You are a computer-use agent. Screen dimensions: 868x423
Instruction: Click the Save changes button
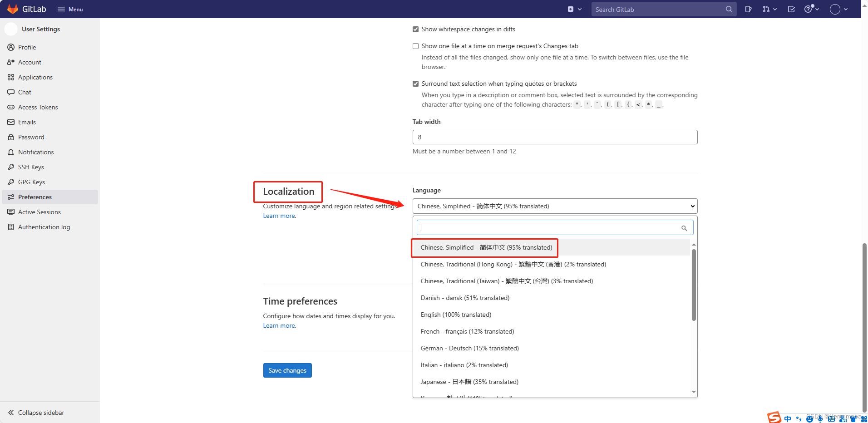point(287,370)
